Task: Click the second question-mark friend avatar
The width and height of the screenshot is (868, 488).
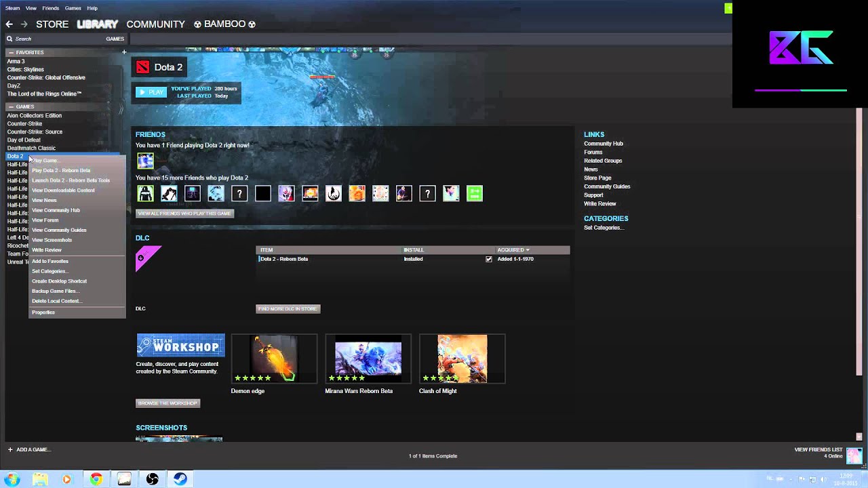Action: click(x=427, y=194)
